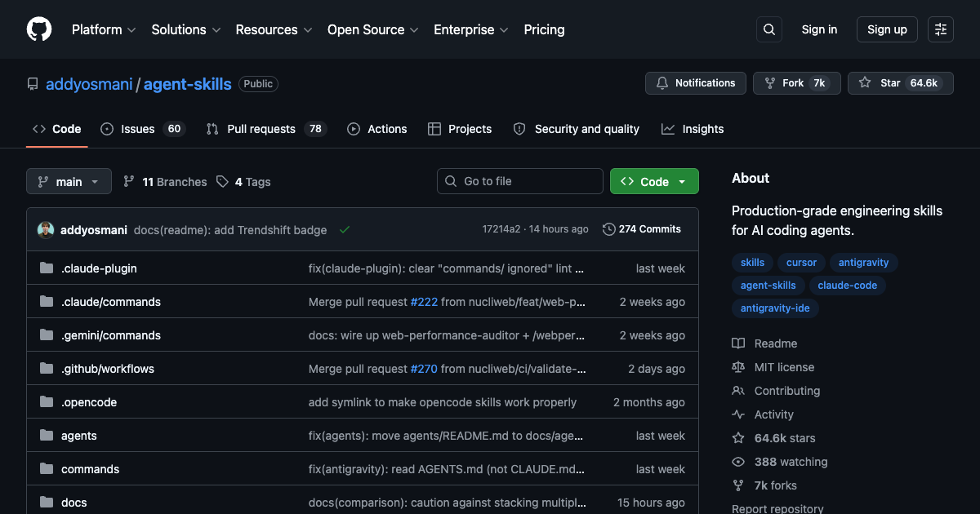The height and width of the screenshot is (514, 980).
Task: Select the cursor topic tag
Action: pos(801,263)
